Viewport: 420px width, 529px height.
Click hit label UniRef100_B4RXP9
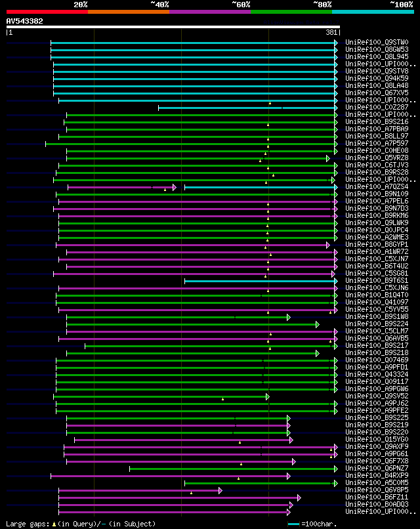[x=377, y=475]
